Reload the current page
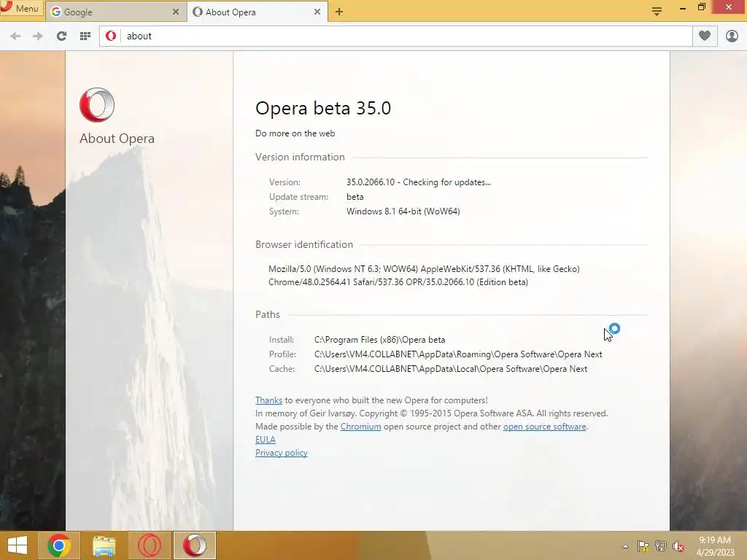Screen dimensions: 747x560 [61, 36]
